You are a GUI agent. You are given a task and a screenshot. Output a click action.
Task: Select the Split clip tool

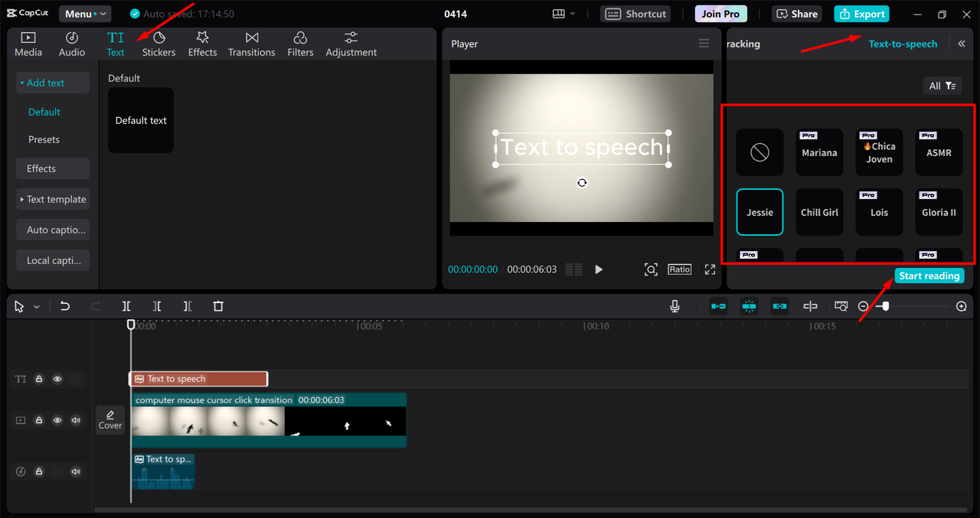126,306
